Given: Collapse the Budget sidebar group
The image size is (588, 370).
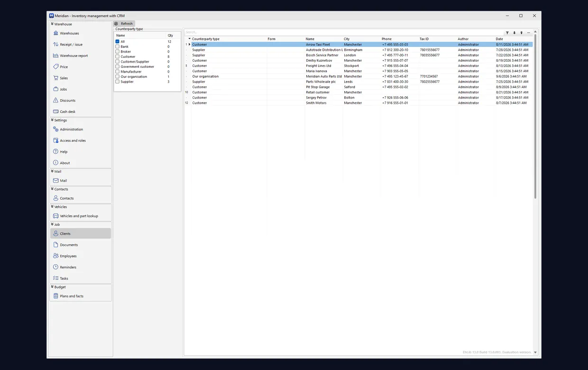Looking at the screenshot, I should click(52, 287).
